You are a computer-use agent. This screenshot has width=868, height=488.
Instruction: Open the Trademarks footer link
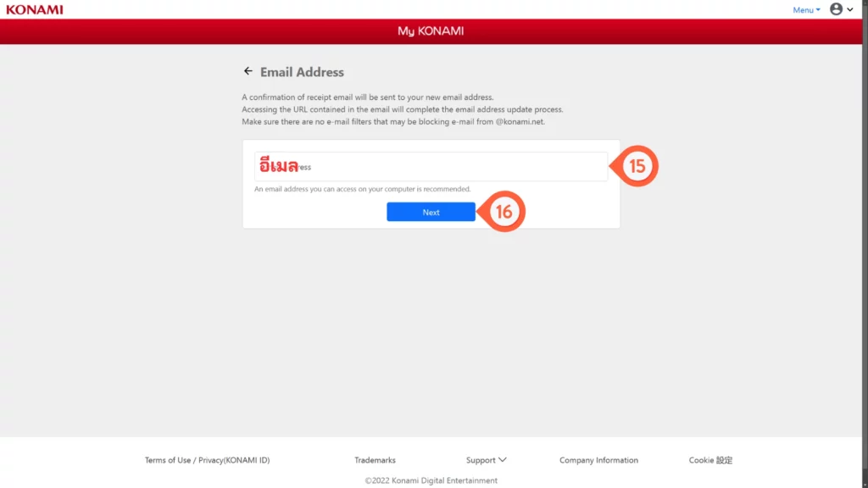(375, 460)
